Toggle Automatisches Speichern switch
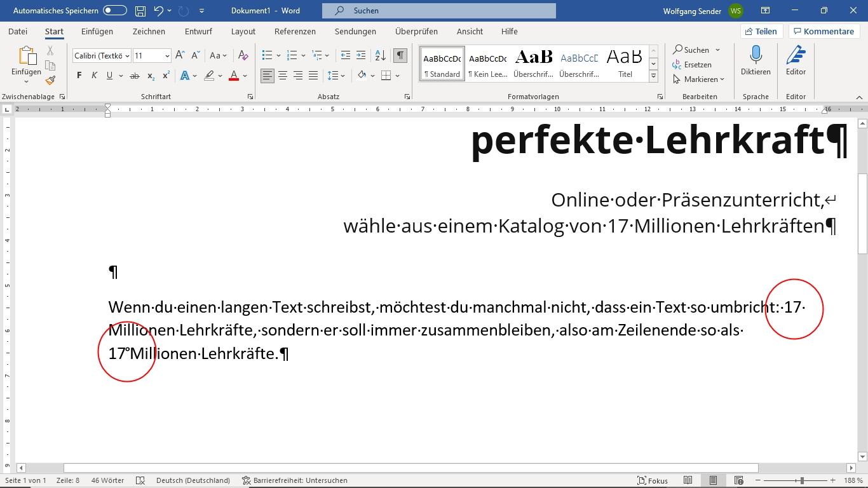The height and width of the screenshot is (488, 868). pyautogui.click(x=114, y=11)
